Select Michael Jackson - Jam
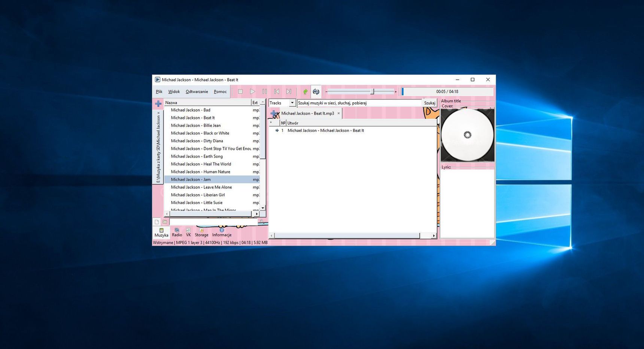The width and height of the screenshot is (644, 349). click(x=212, y=179)
